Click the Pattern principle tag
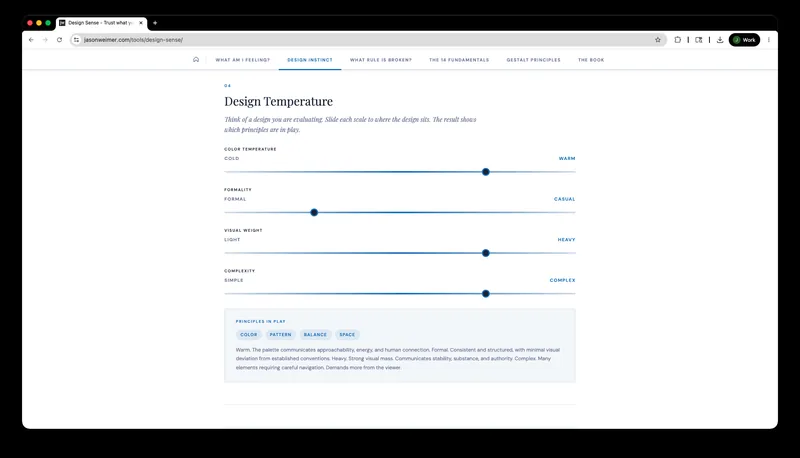Image resolution: width=800 pixels, height=458 pixels. click(x=280, y=335)
